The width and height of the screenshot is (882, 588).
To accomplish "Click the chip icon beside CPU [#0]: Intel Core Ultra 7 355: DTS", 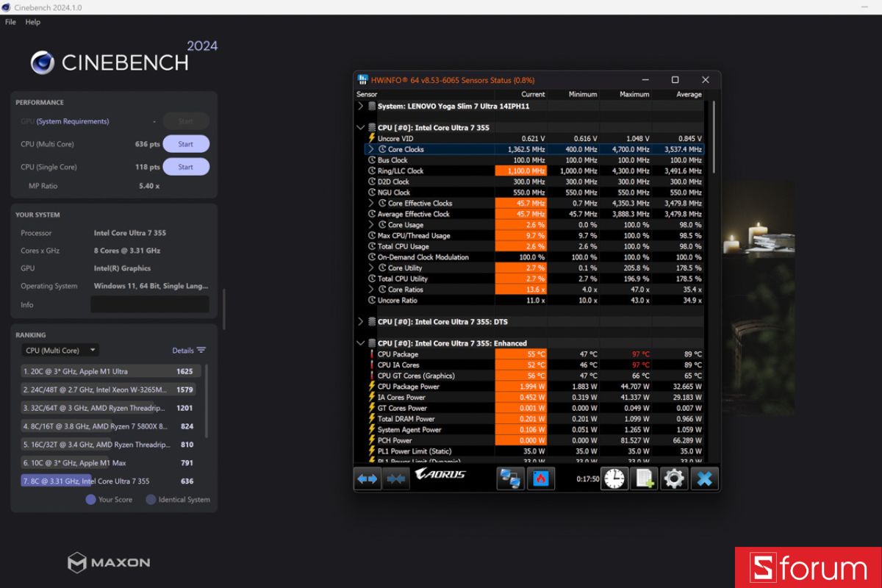I will [372, 322].
